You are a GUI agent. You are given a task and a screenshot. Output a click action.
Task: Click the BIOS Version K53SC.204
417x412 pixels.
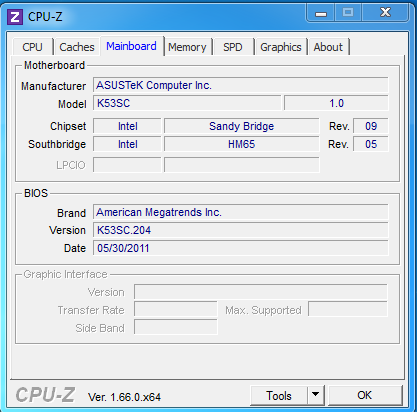[241, 230]
